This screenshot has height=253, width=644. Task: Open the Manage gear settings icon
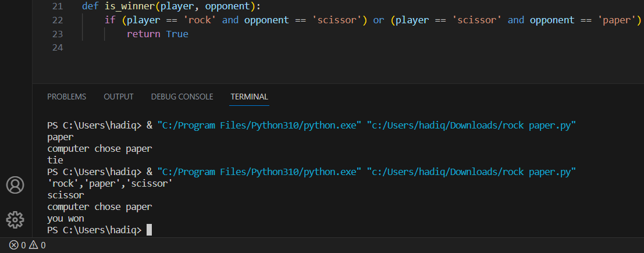tap(15, 219)
